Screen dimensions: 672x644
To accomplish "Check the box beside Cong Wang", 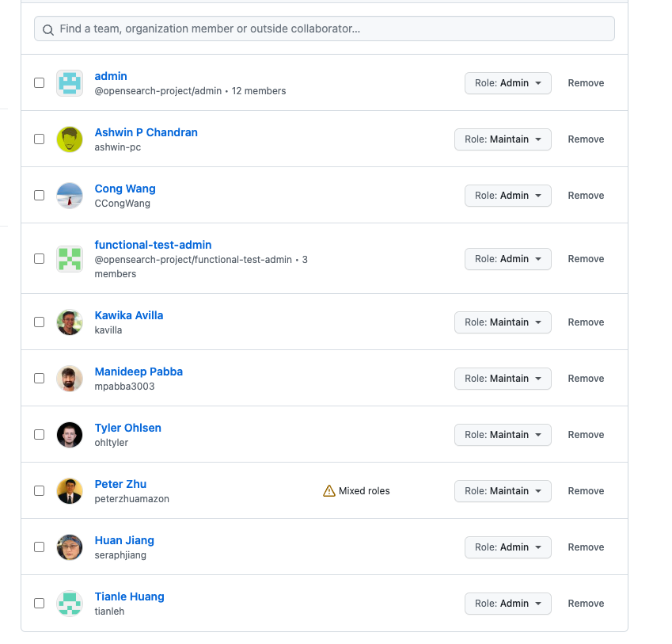I will (x=39, y=195).
